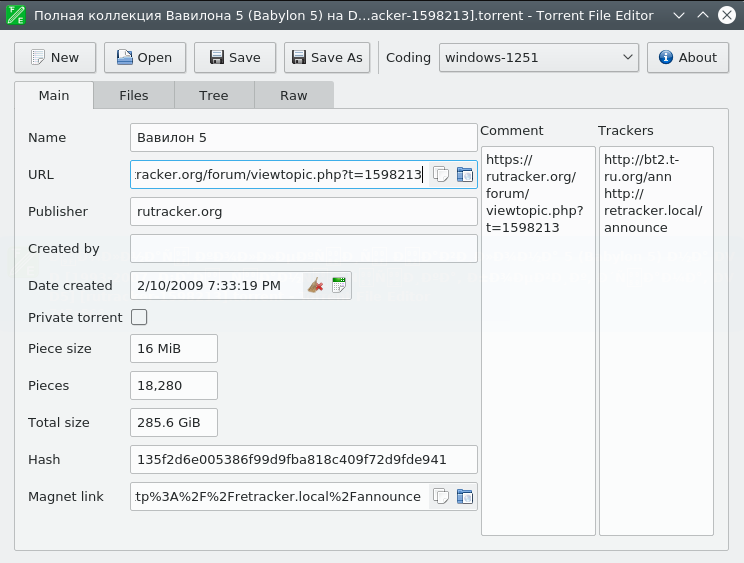The width and height of the screenshot is (744, 563).
Task: Click the Save As floppy icon
Action: 299,57
